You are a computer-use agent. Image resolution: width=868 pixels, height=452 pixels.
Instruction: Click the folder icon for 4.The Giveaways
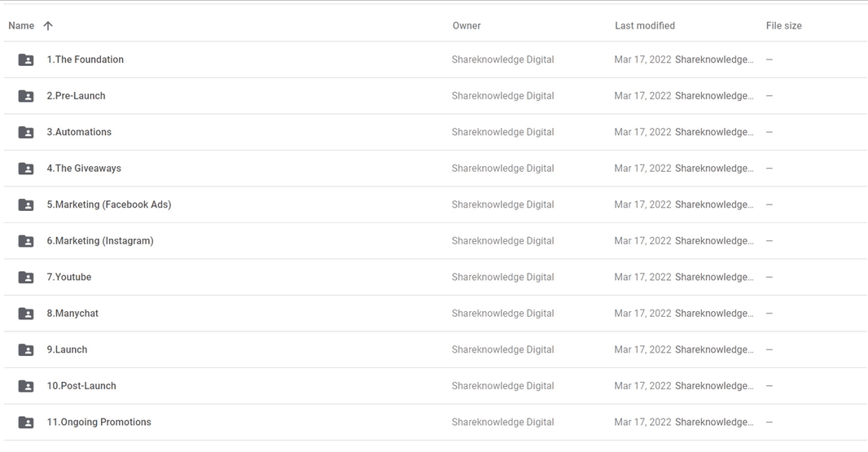click(26, 169)
